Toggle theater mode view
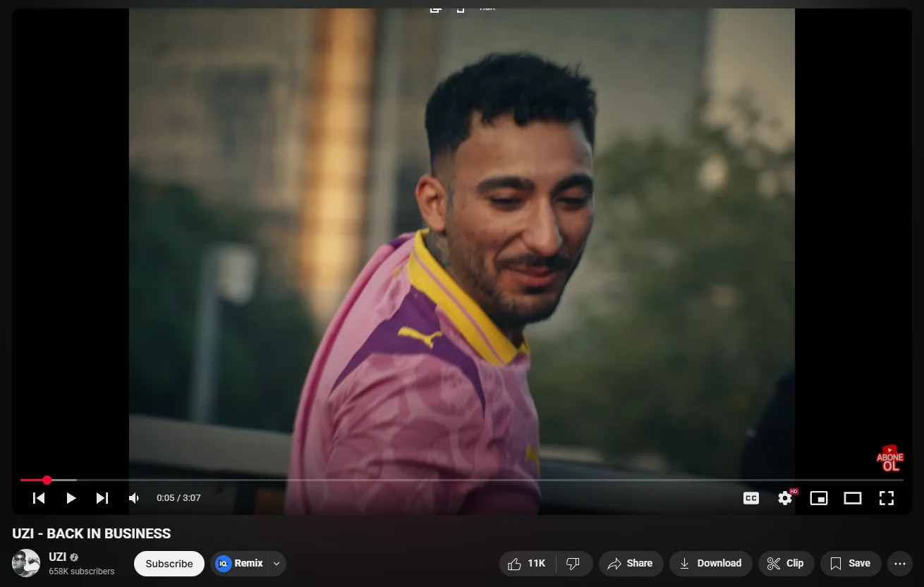 pyautogui.click(x=853, y=498)
